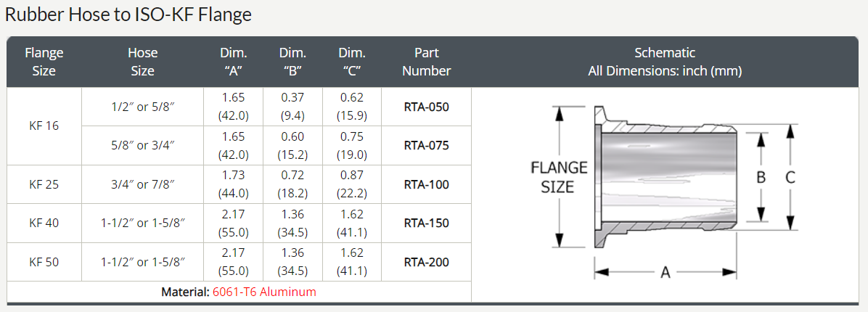Click the 6061-T6 Aluminum material link

(x=264, y=292)
